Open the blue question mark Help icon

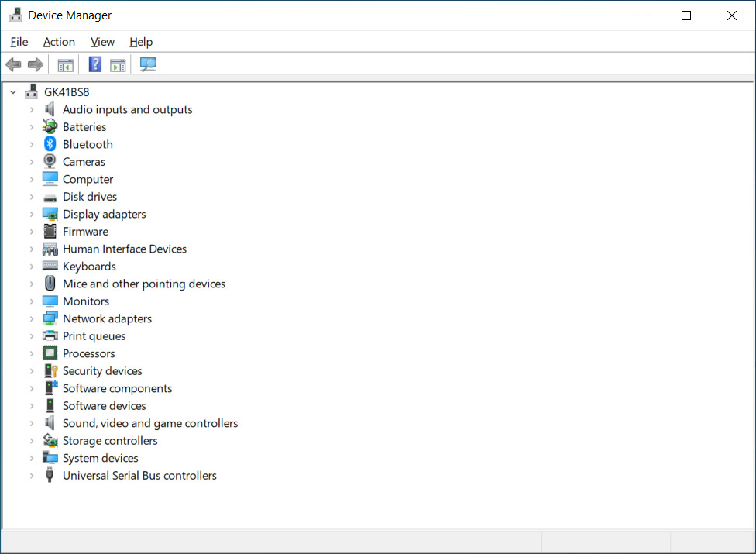[x=95, y=64]
